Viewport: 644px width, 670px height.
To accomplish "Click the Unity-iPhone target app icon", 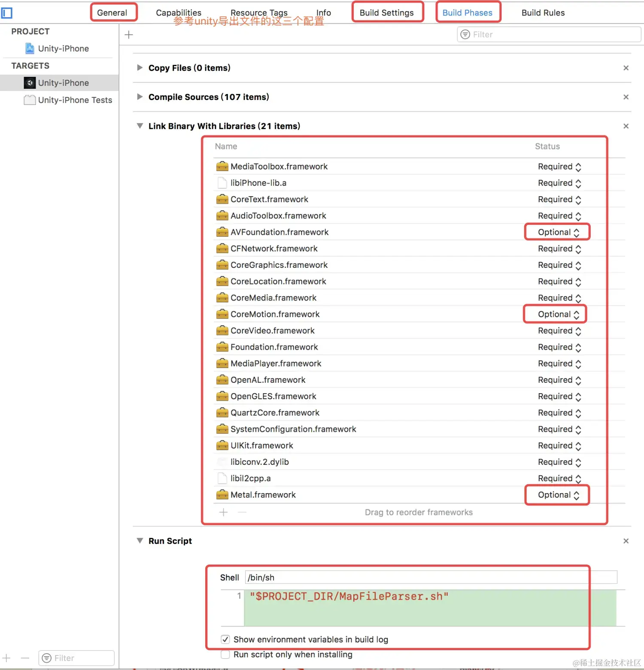I will tap(30, 83).
